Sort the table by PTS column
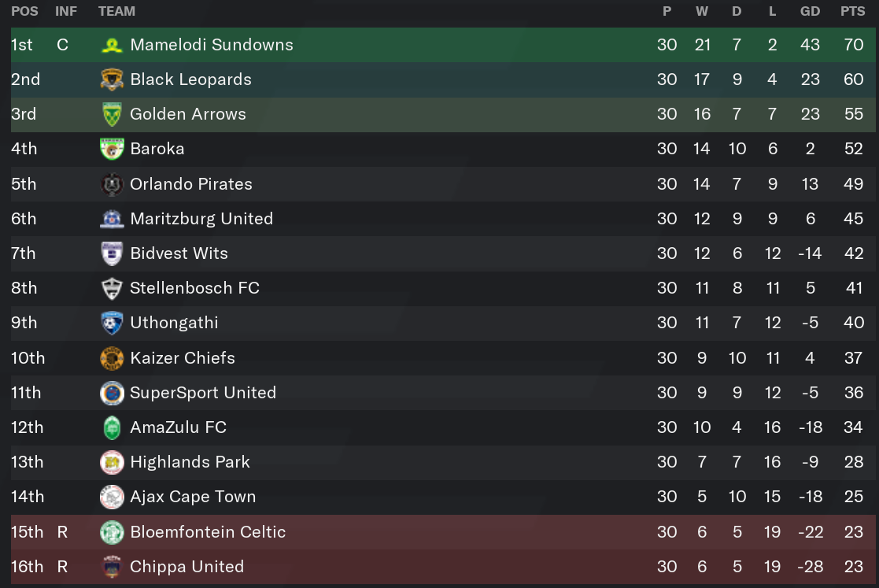 click(x=853, y=11)
